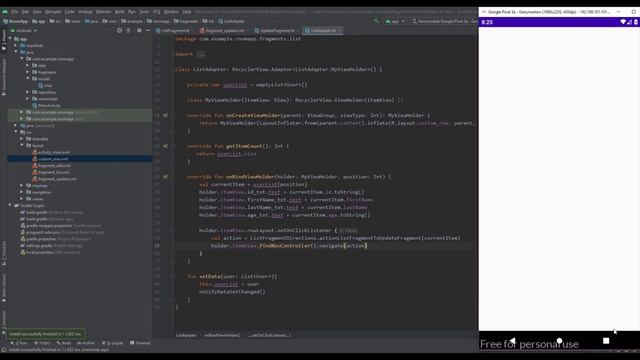The image size is (640, 360).
Task: Expand the fragments package
Action: 28,72
